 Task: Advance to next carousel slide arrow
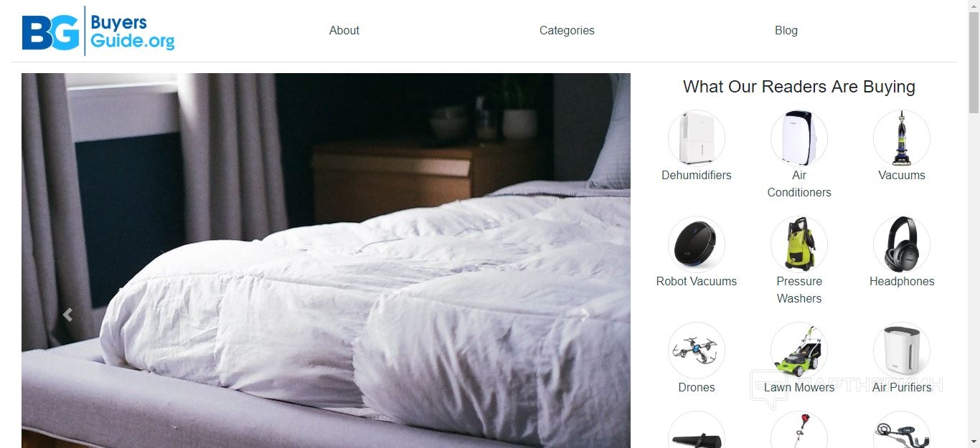coord(585,314)
